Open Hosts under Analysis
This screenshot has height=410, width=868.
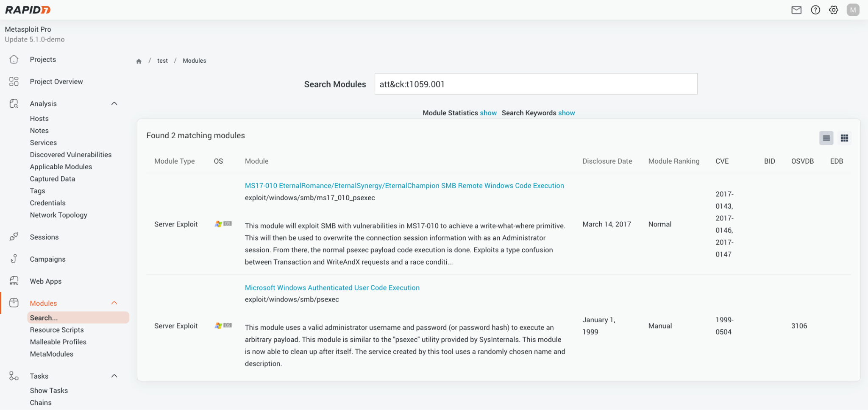39,119
